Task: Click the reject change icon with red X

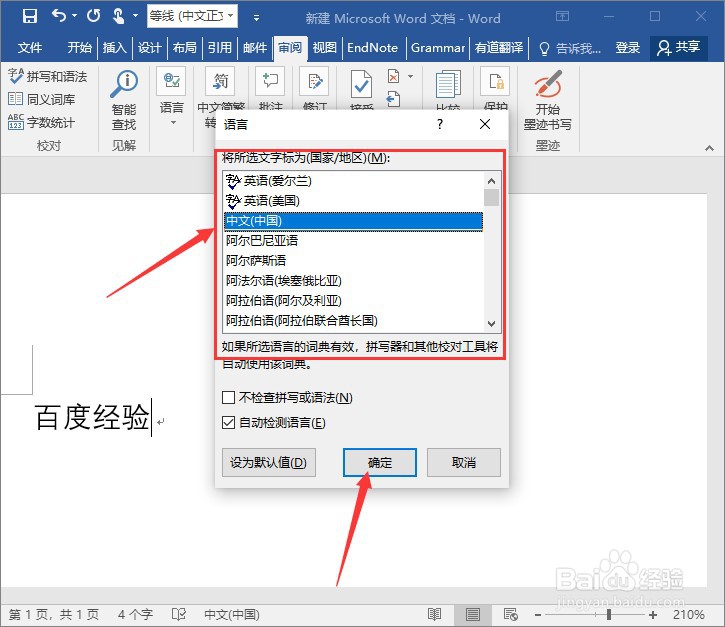Action: click(393, 76)
